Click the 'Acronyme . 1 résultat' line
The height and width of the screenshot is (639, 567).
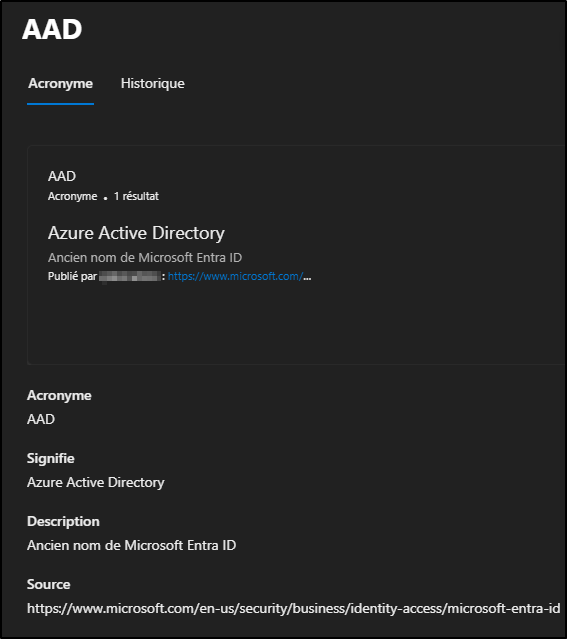[x=103, y=196]
